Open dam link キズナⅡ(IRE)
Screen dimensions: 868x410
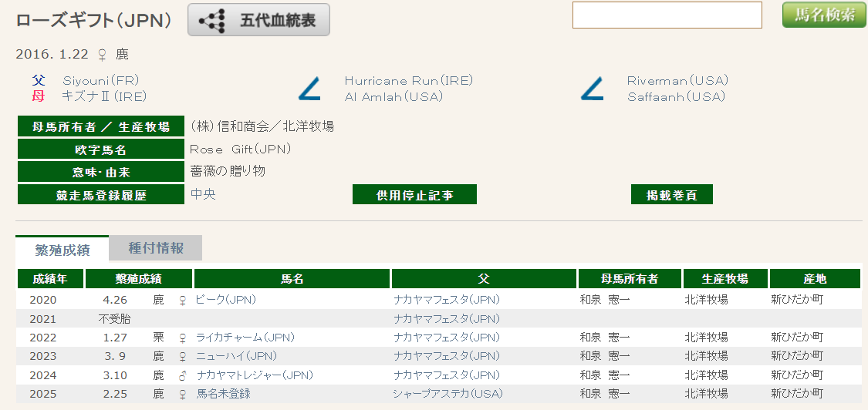(105, 96)
